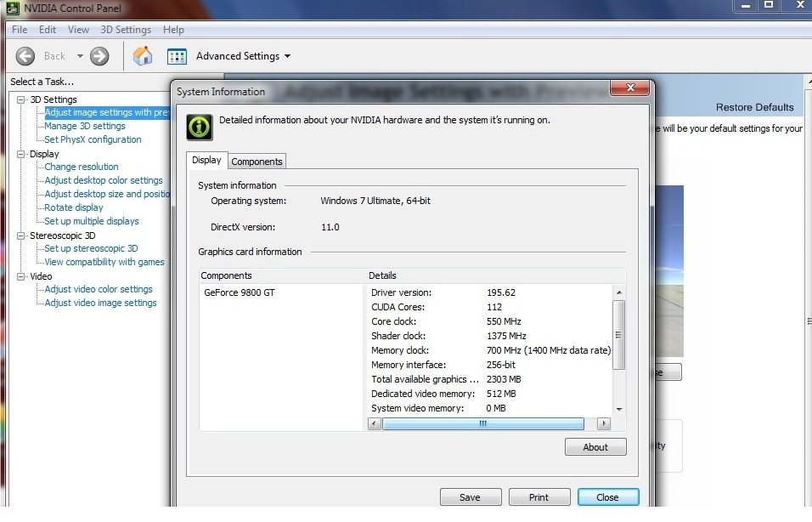Collapse the Stereoscopic 3D tree node

pyautogui.click(x=20, y=235)
